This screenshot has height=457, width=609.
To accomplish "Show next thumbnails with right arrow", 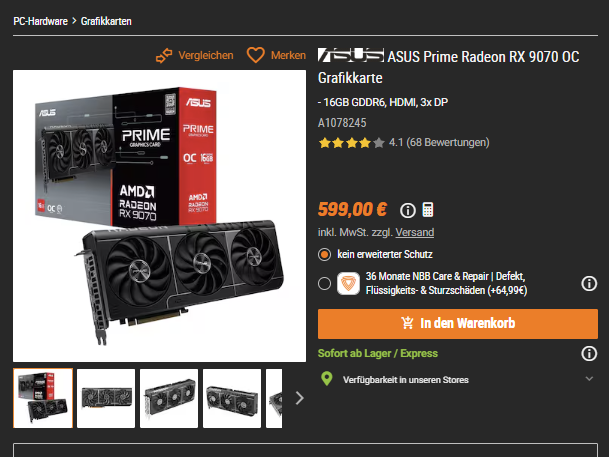I will [299, 398].
